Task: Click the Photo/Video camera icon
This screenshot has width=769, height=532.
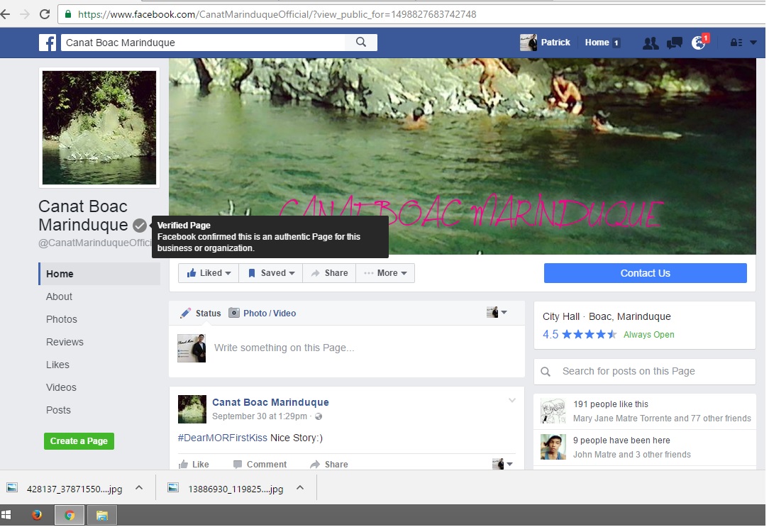Action: [234, 313]
